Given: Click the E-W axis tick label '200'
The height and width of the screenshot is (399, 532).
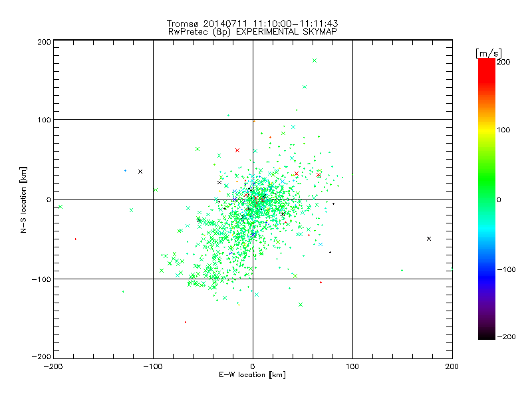Looking at the screenshot, I should tap(452, 366).
